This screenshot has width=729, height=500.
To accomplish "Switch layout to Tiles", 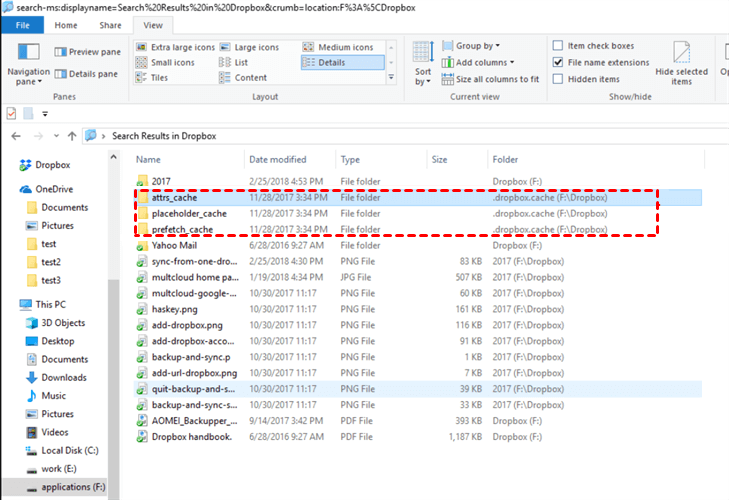I will point(152,78).
